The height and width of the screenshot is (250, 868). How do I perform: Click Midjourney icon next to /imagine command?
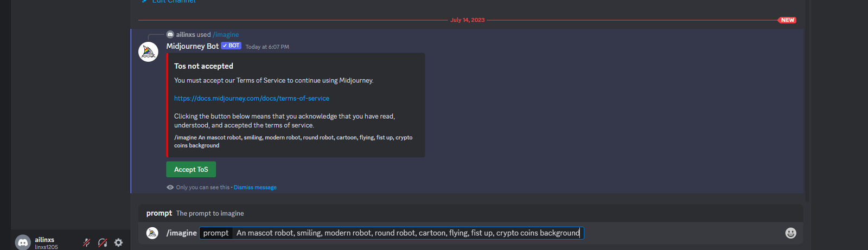coord(152,233)
